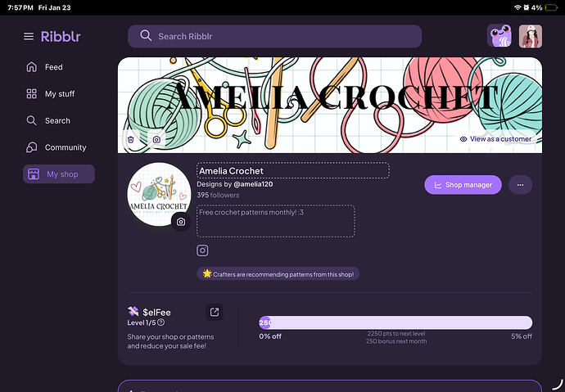The image size is (565, 392).
Task: Change banner image via camera icon
Action: (156, 140)
